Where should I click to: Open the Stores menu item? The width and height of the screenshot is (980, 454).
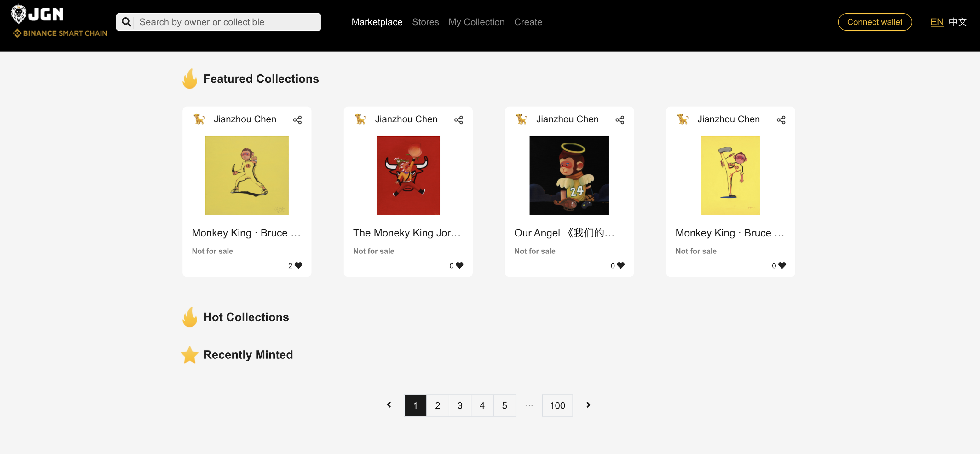(425, 22)
